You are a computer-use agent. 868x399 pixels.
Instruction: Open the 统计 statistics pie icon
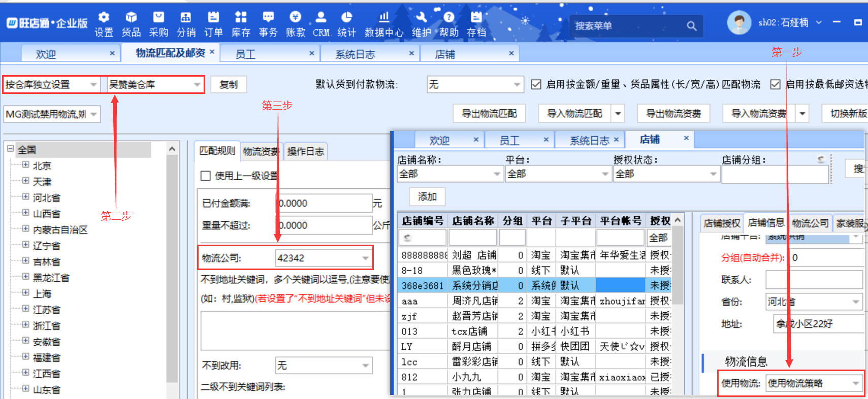pyautogui.click(x=346, y=18)
